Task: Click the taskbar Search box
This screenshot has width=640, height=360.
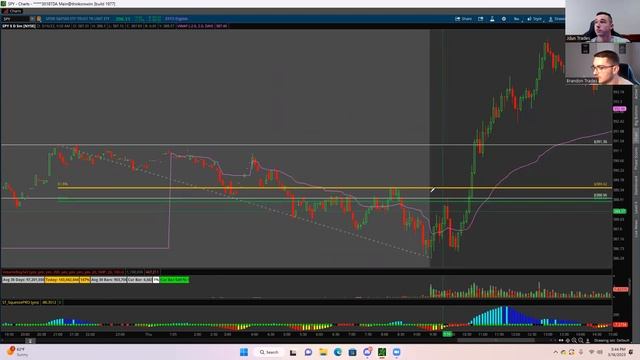Action: click(x=269, y=352)
